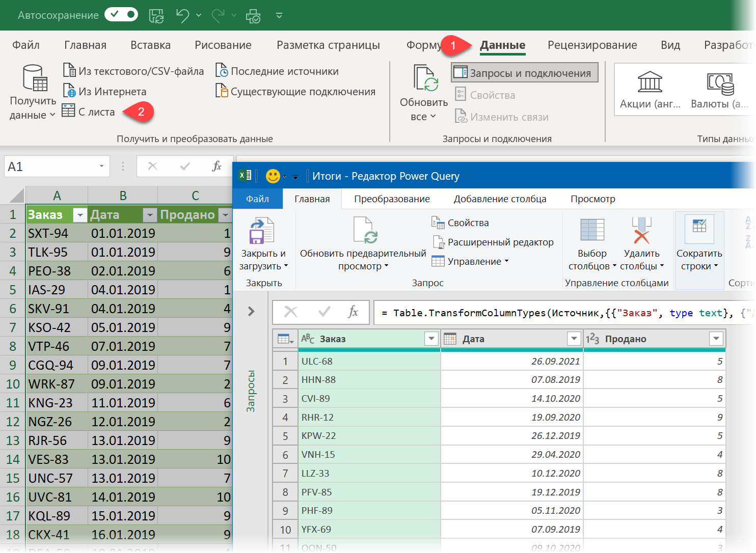Viewport: 756px width, 553px height.
Task: Select the Валюты data type
Action: [x=719, y=90]
